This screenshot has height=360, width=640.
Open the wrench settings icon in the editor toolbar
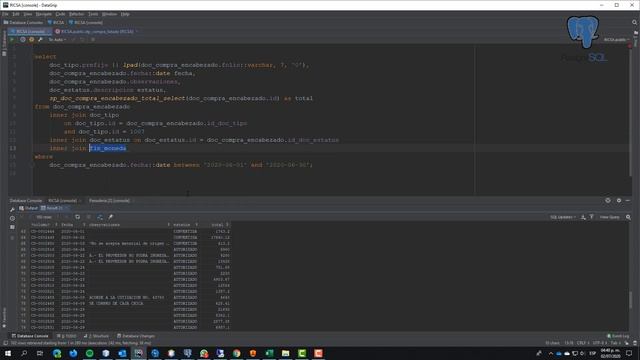[40, 40]
